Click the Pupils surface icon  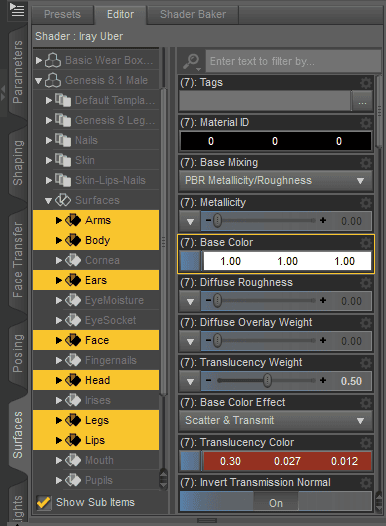click(x=73, y=481)
